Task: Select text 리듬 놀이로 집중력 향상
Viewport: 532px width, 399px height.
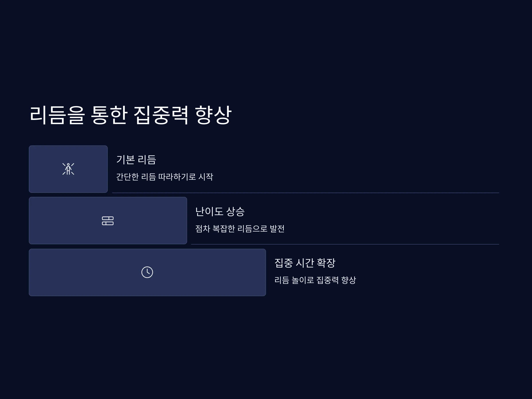Action: (315, 280)
